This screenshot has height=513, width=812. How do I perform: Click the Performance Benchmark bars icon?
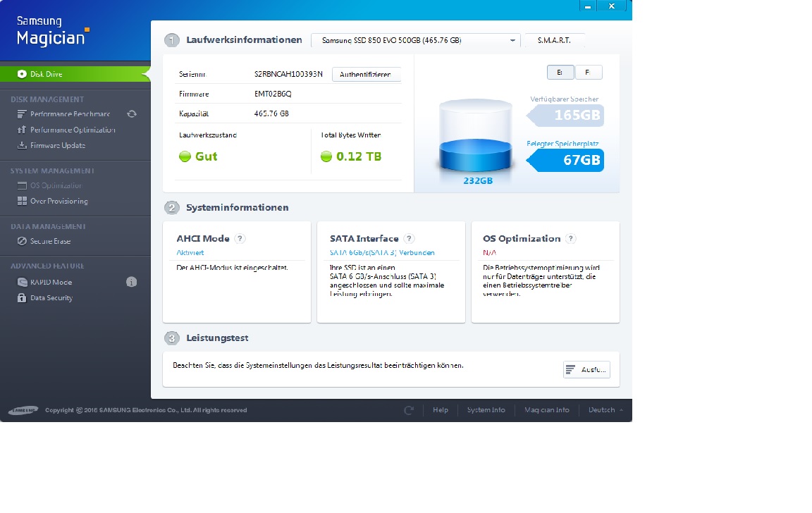pos(22,114)
